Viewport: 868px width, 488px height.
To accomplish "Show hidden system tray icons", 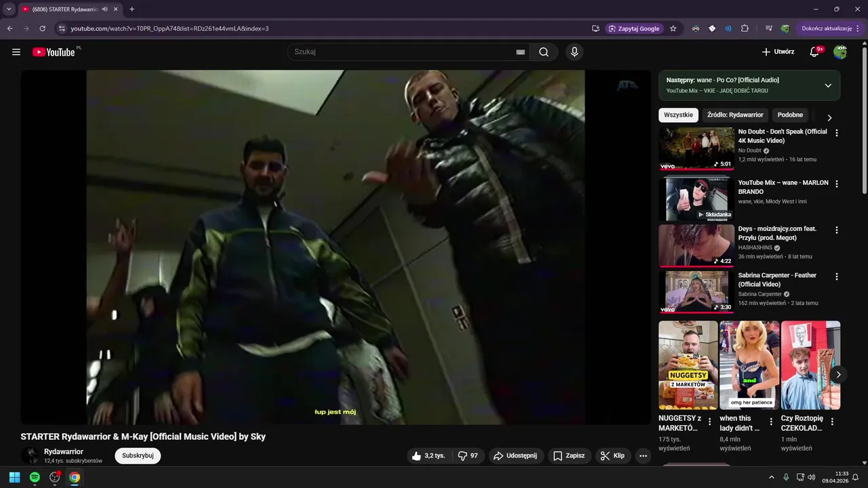I will click(771, 477).
